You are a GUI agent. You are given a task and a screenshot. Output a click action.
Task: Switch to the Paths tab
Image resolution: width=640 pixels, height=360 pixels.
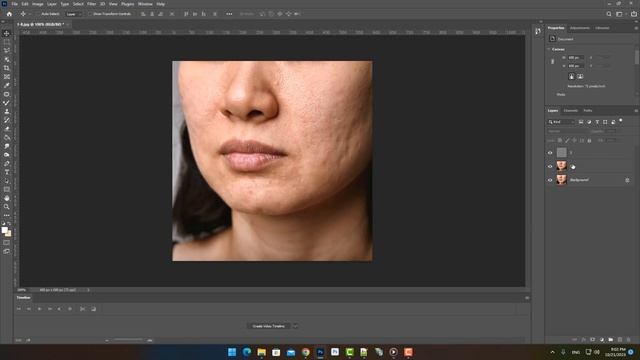click(588, 111)
